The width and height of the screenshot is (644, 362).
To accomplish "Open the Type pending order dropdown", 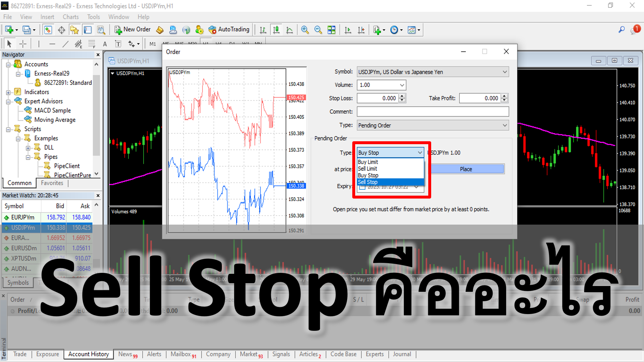I will click(x=390, y=152).
